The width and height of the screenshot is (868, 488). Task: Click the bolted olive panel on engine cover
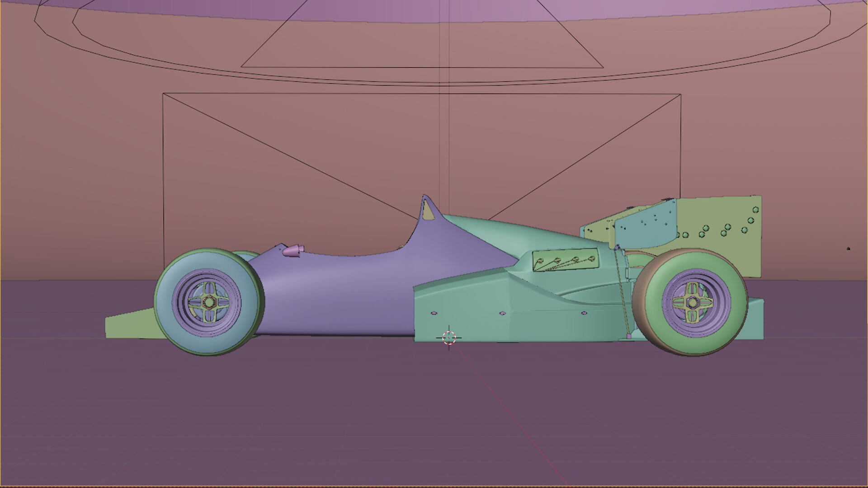(x=566, y=261)
